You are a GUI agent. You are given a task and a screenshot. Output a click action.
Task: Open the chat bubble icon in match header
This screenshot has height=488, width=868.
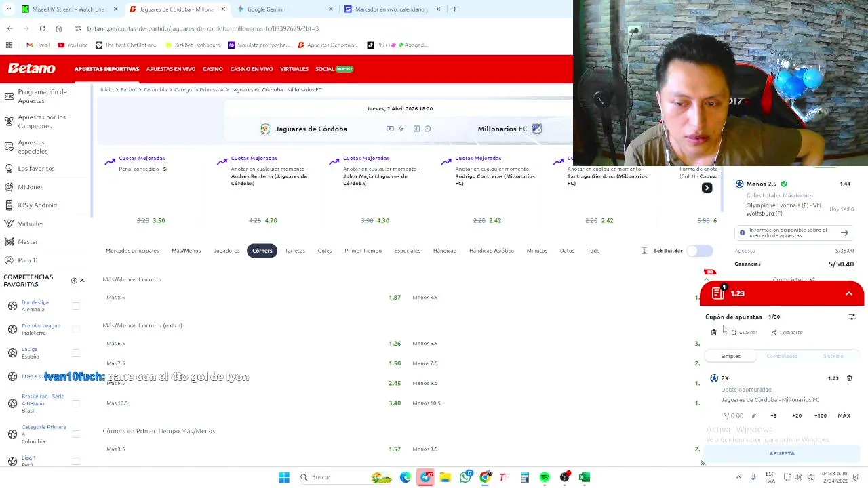coord(427,129)
